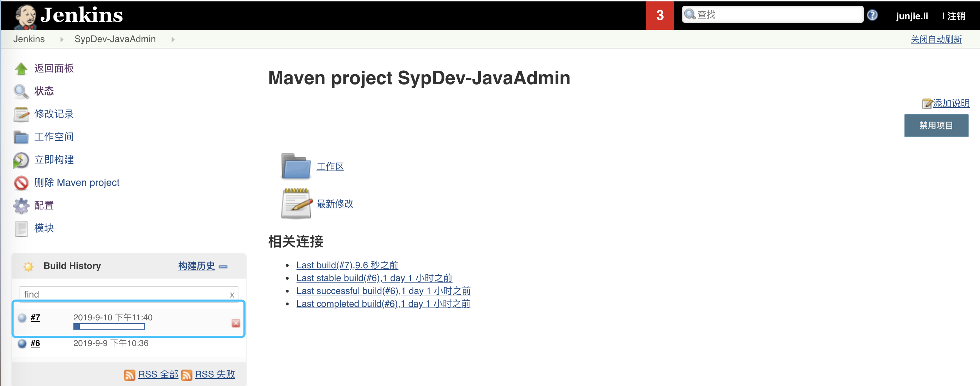The width and height of the screenshot is (980, 386).
Task: Click the large blue folder icon for 工作区
Action: pyautogui.click(x=296, y=166)
